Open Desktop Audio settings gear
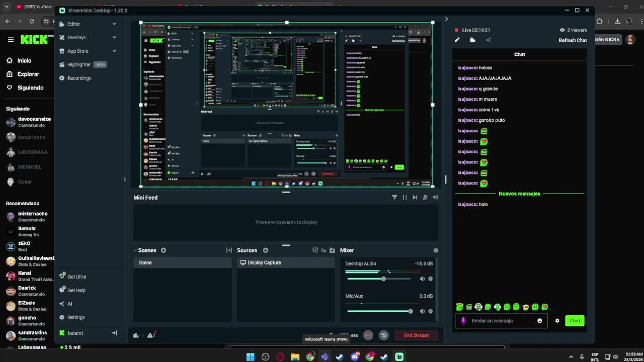The image size is (644, 362). [x=430, y=279]
